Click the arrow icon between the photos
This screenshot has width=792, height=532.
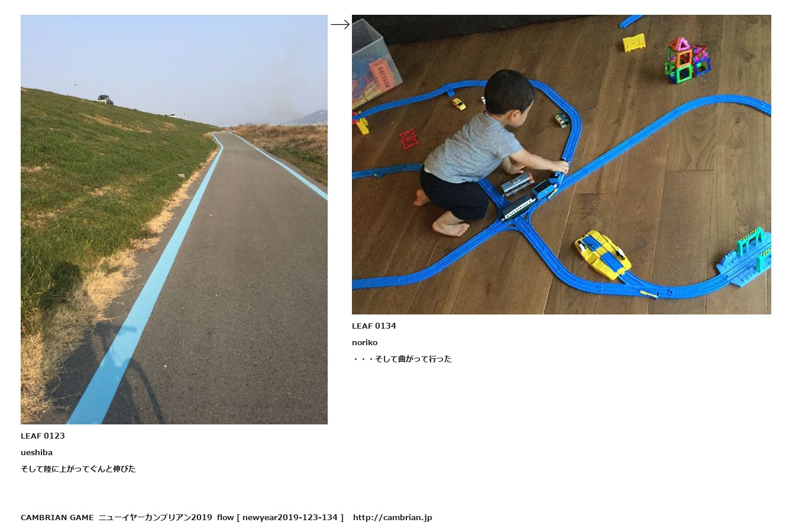340,25
